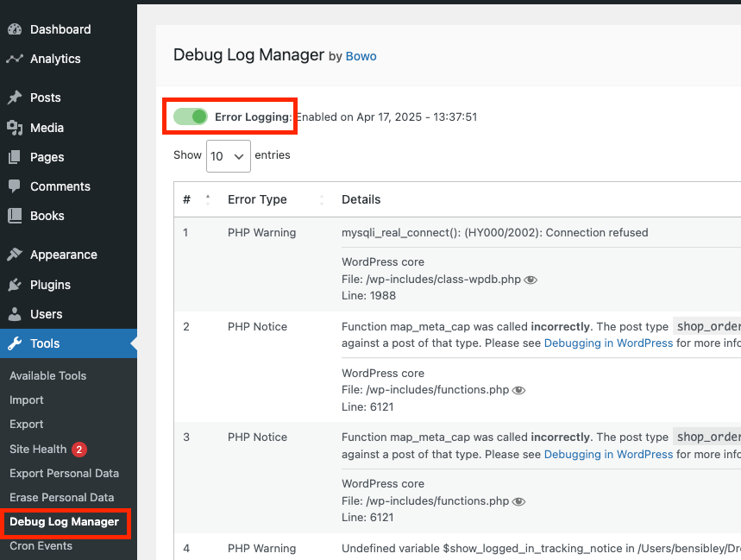This screenshot has height=560, width=741.
Task: Toggle the eye icon on class-wpdb.php entry
Action: point(531,280)
